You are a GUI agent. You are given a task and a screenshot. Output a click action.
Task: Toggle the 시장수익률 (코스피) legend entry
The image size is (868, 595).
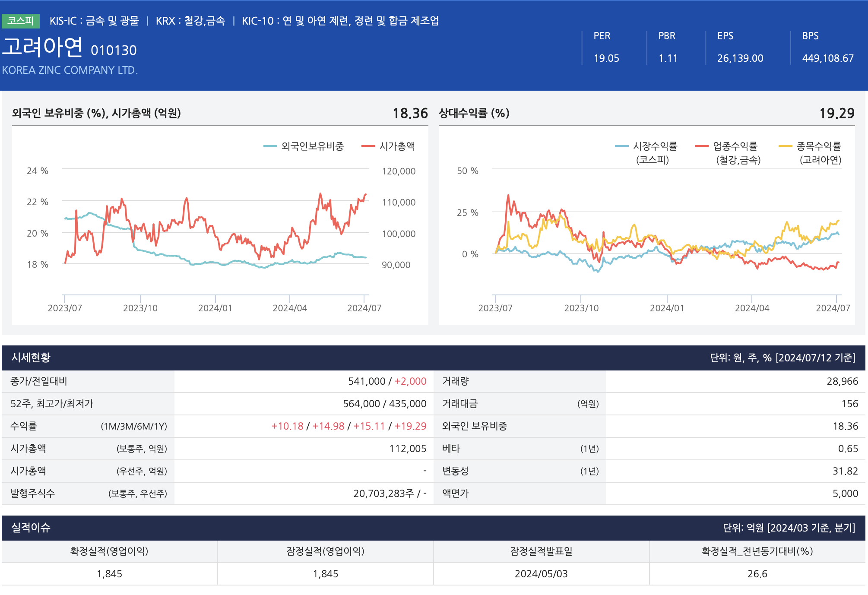point(655,147)
